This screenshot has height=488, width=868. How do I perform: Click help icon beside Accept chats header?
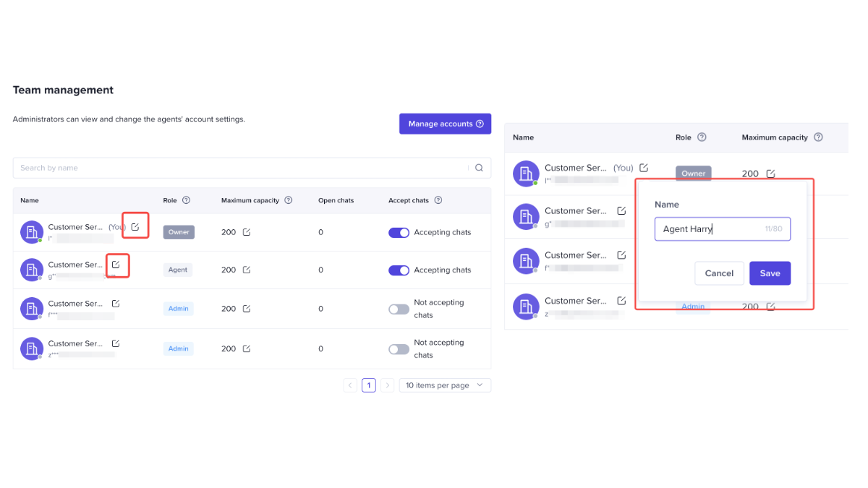[438, 200]
